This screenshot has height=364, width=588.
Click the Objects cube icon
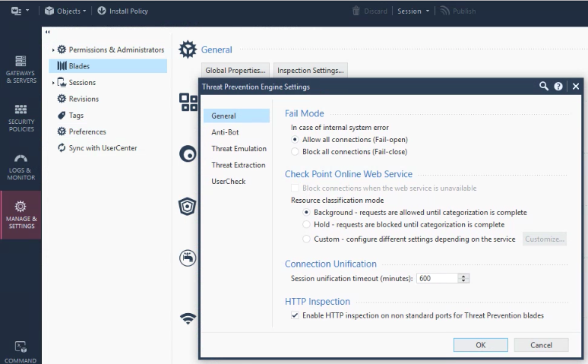[x=49, y=11]
